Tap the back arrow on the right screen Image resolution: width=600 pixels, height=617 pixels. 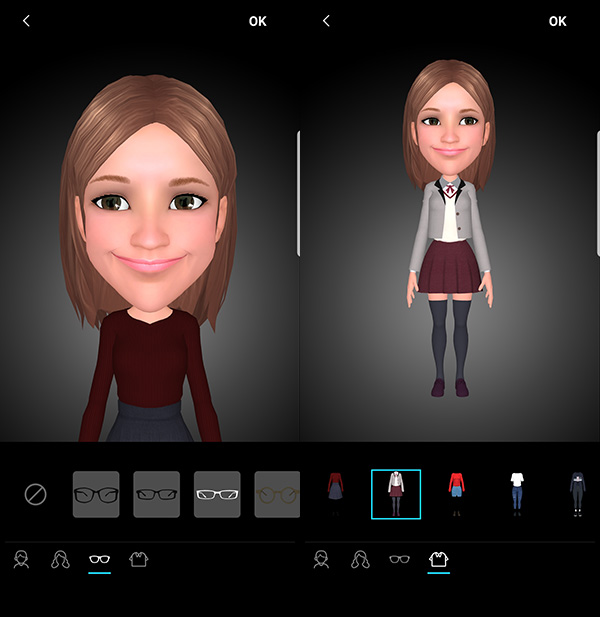click(x=326, y=21)
